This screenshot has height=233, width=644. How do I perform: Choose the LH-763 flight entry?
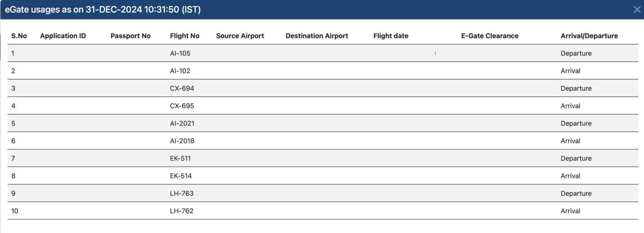(x=182, y=194)
